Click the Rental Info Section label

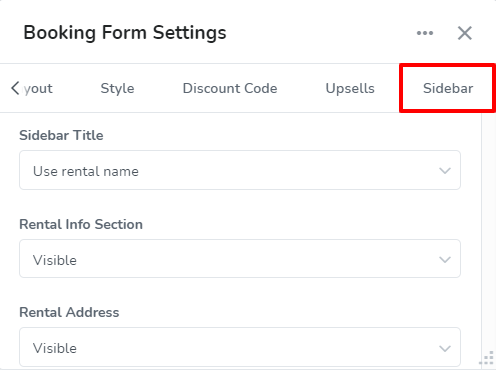(81, 224)
